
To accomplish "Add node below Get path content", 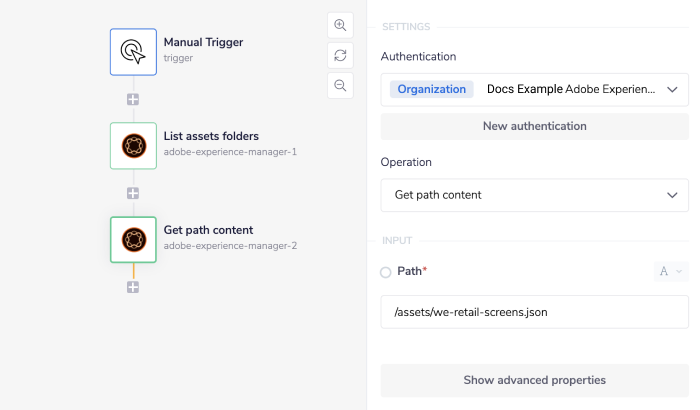I will pyautogui.click(x=133, y=287).
